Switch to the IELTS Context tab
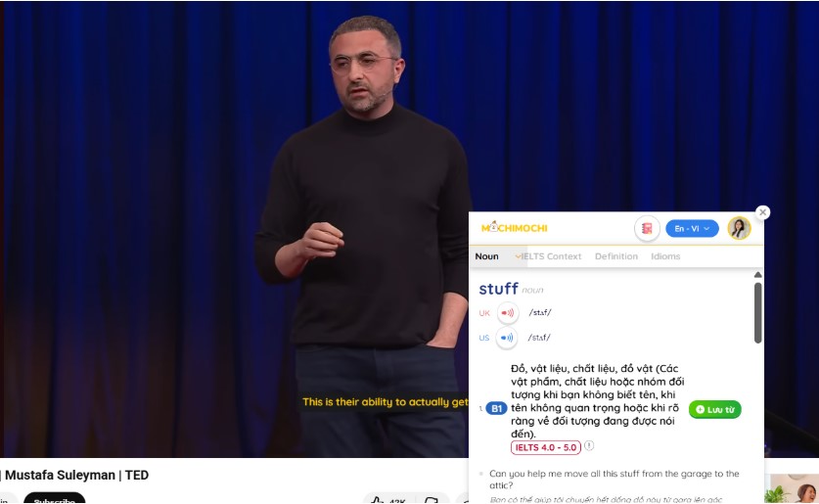 coord(551,256)
